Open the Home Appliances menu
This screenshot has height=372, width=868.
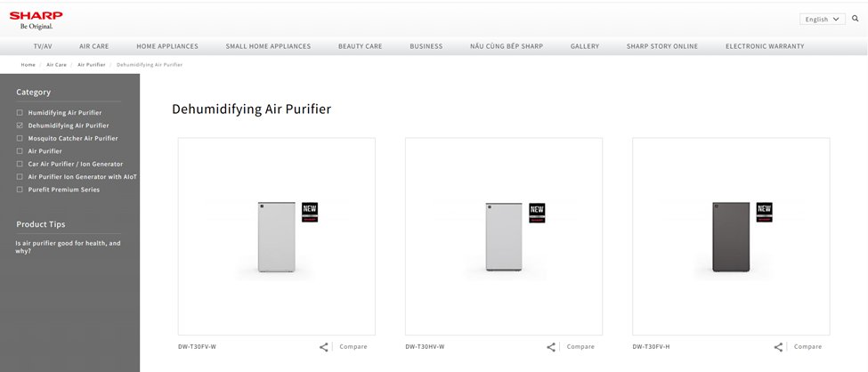(x=167, y=46)
